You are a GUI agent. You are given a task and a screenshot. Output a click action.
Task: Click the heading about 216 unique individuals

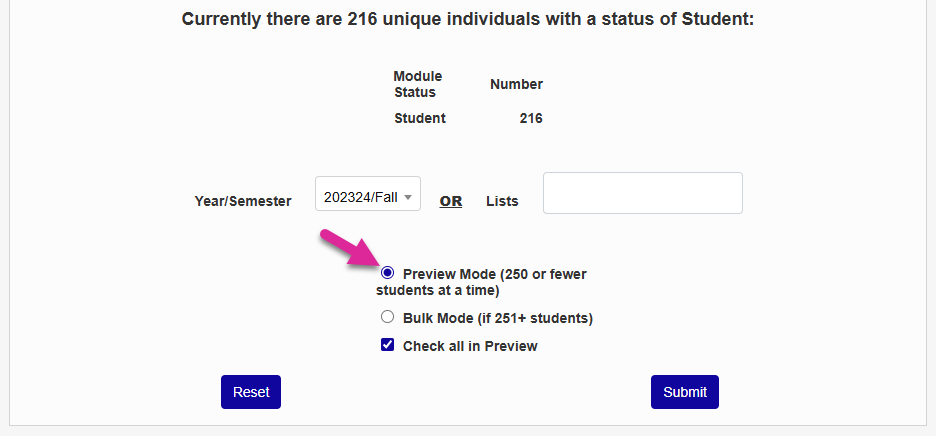coord(467,19)
